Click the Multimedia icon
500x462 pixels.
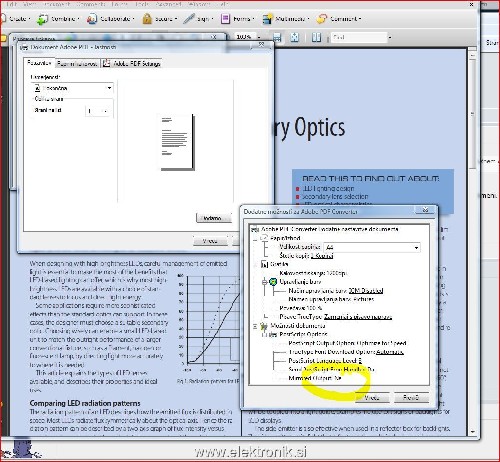tap(267, 19)
